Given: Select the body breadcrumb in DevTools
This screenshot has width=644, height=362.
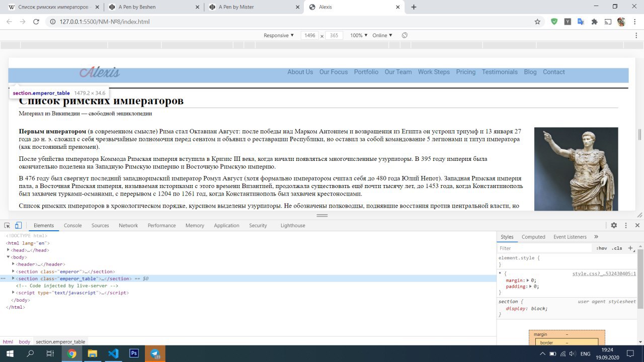Looking at the screenshot, I should 25,342.
